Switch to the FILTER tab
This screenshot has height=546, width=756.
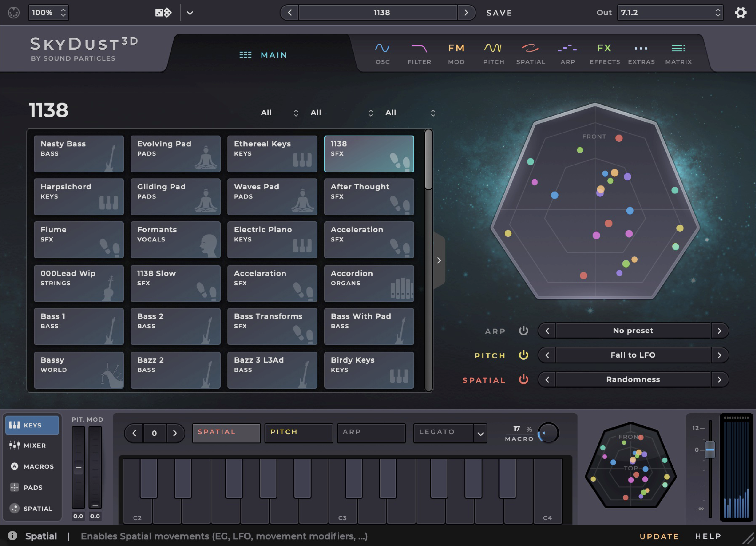pos(419,53)
